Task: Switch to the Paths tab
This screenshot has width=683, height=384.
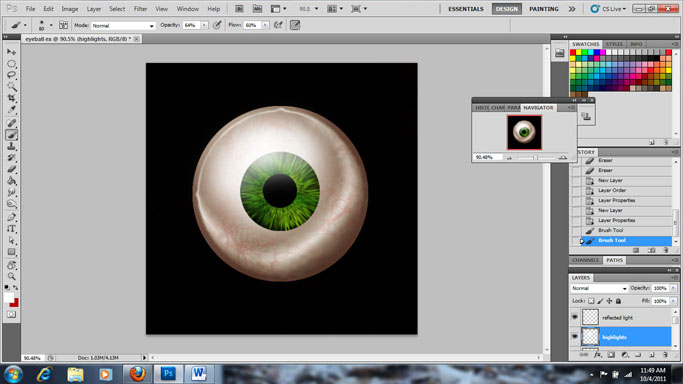Action: (x=615, y=260)
